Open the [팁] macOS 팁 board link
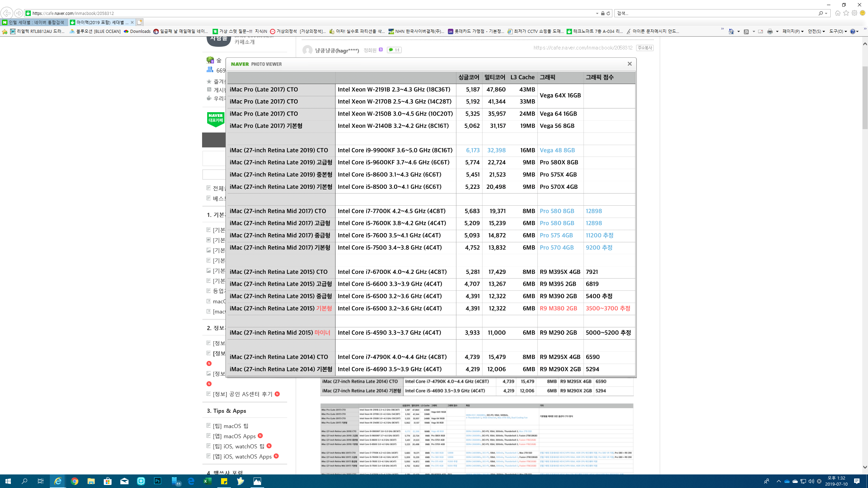The height and width of the screenshot is (488, 868). [x=231, y=426]
